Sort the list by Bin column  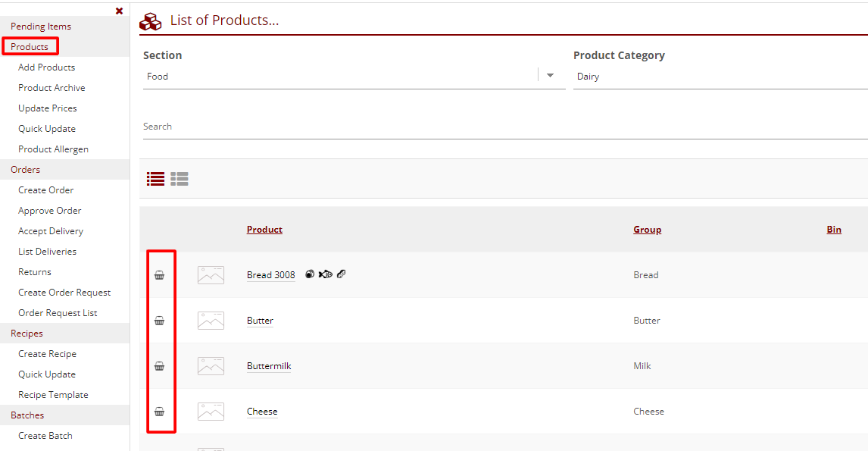click(x=833, y=230)
